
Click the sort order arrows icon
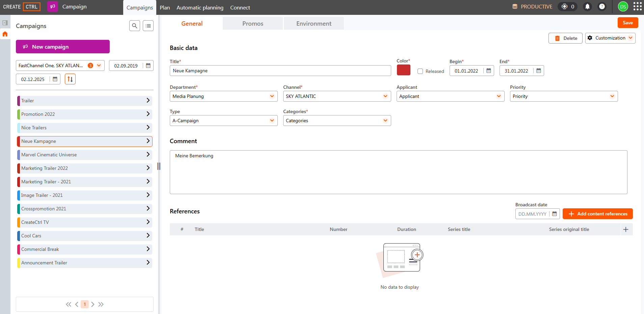point(70,79)
